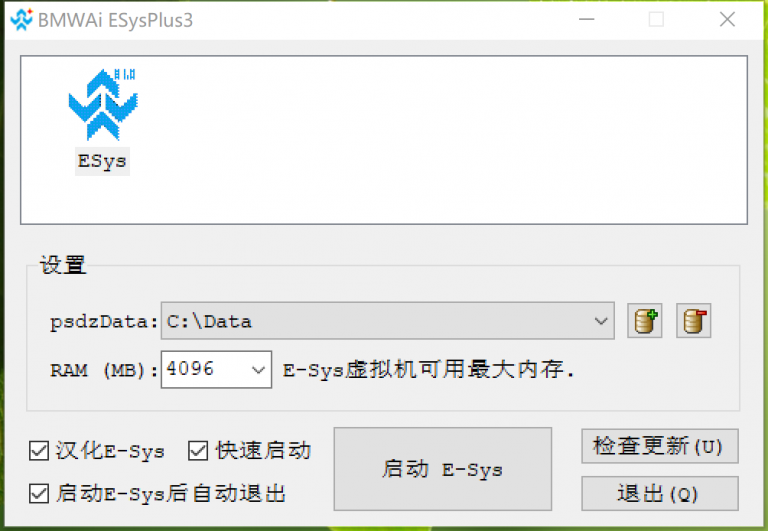Click the C:\Data combo box field

coord(387,321)
